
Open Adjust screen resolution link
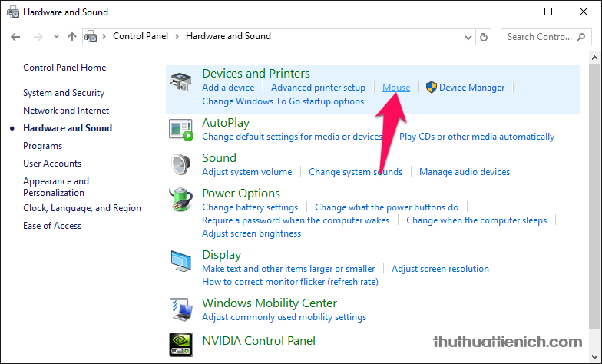[440, 269]
